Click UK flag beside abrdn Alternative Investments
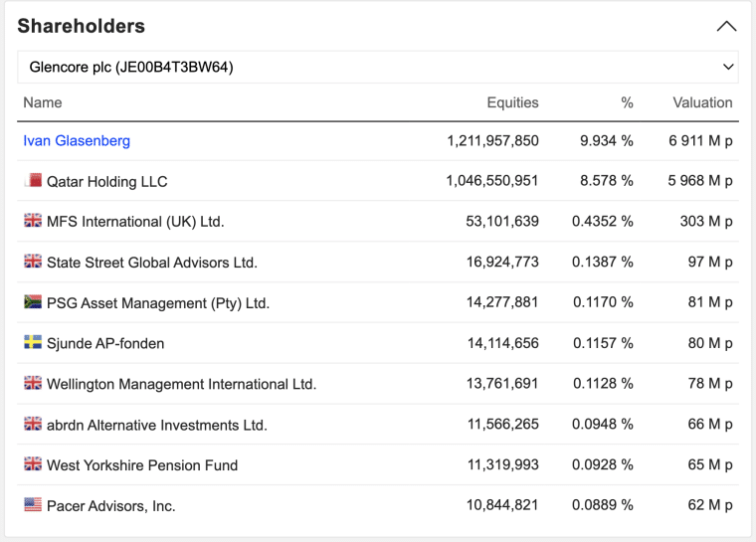The width and height of the screenshot is (756, 542). pyautogui.click(x=33, y=424)
